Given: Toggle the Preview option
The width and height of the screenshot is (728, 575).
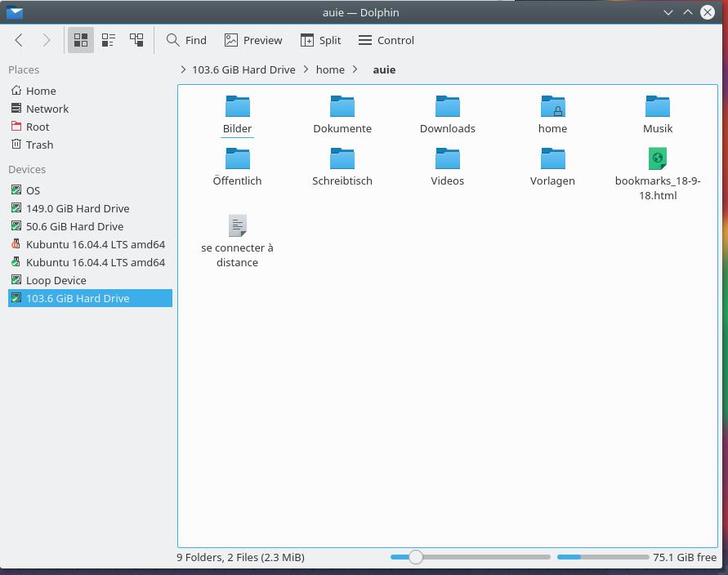Looking at the screenshot, I should pyautogui.click(x=253, y=40).
